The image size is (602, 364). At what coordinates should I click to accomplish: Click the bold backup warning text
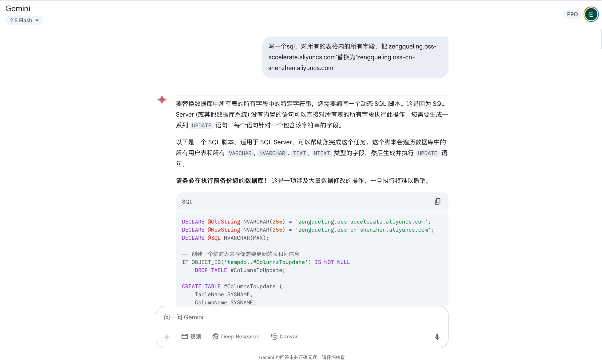tap(221, 181)
